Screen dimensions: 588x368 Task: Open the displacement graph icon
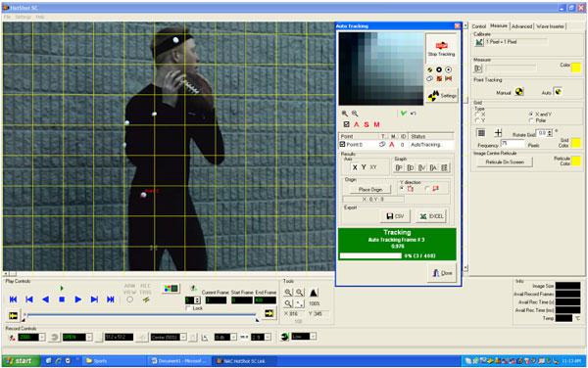[411, 167]
